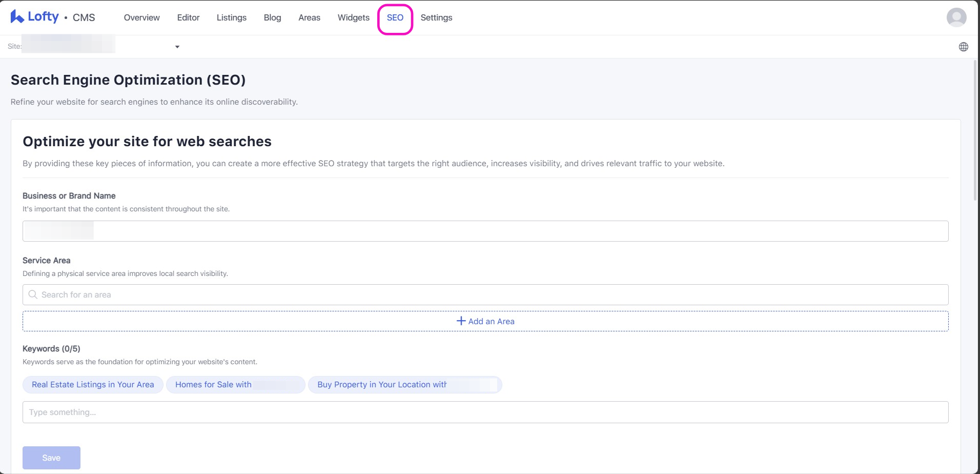Switch to the Editor tab

[188, 17]
